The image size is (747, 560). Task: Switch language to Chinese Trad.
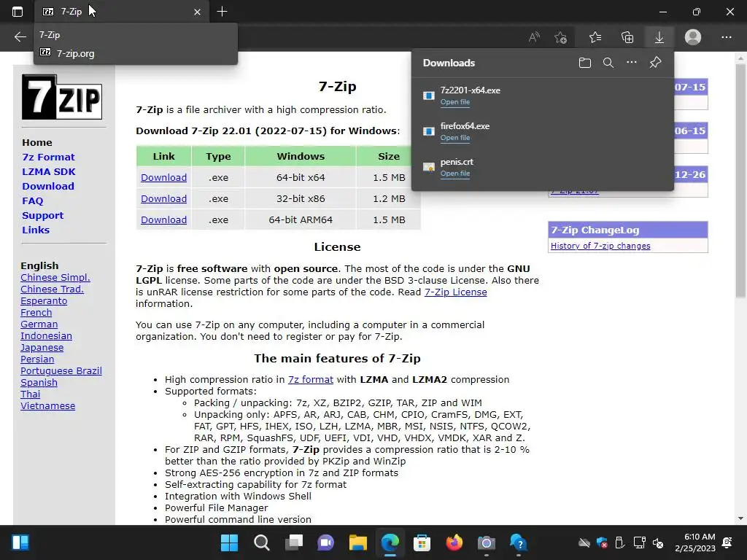[x=52, y=289]
